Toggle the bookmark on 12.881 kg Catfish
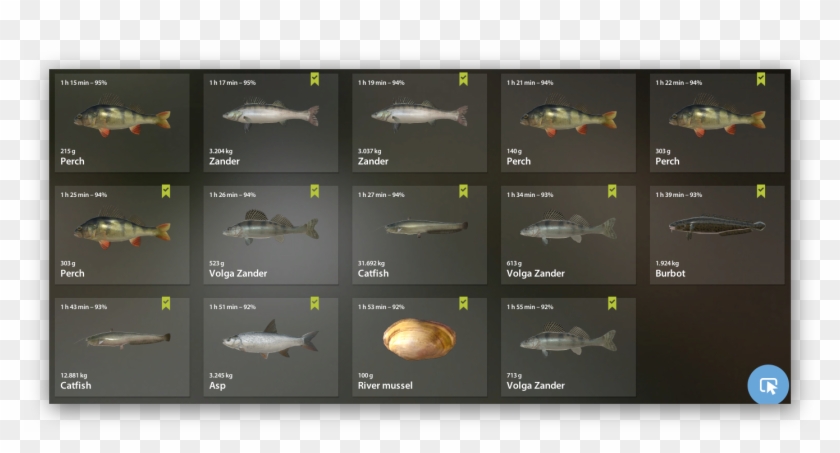The image size is (840, 453). (166, 304)
